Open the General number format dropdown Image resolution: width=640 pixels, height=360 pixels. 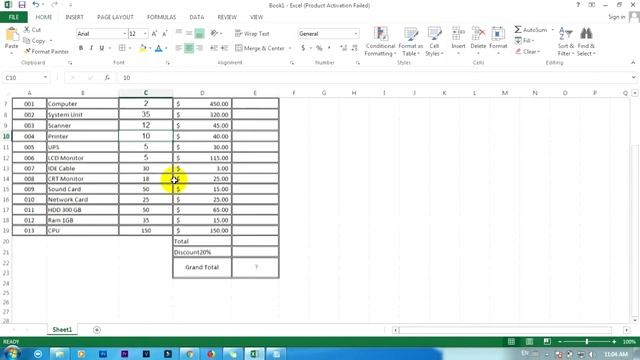tap(356, 33)
